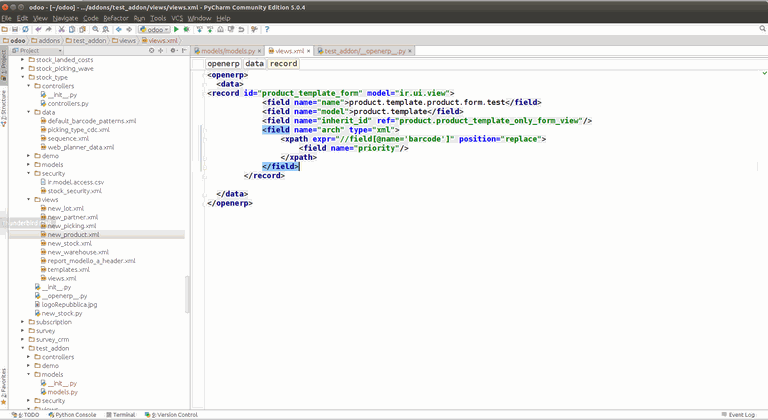Click the VCS Show History icon
This screenshot has width=768, height=420.
pos(231,29)
